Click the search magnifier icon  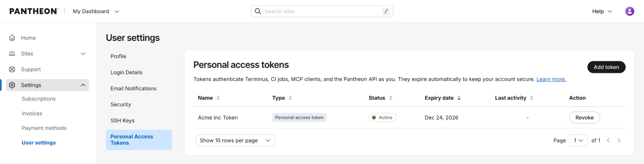[258, 11]
